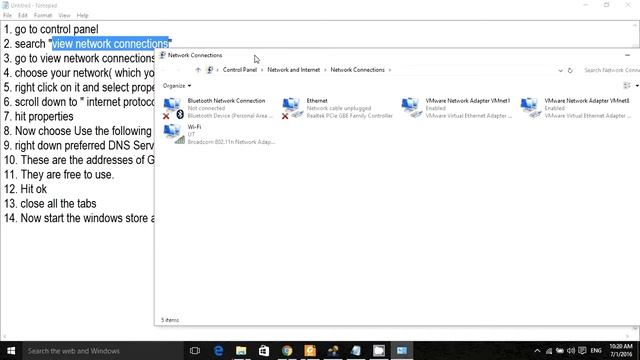Open Action Center notifications icon
This screenshot has width=640, height=360.
(582, 351)
